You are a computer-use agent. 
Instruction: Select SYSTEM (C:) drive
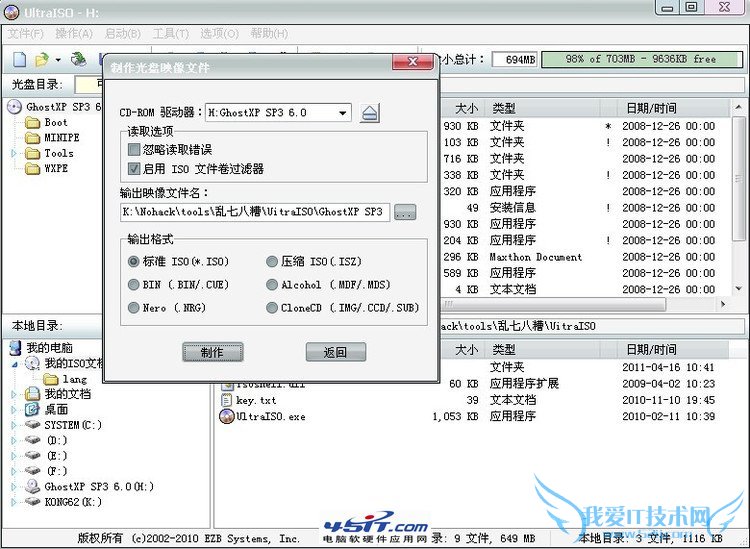coord(64,425)
